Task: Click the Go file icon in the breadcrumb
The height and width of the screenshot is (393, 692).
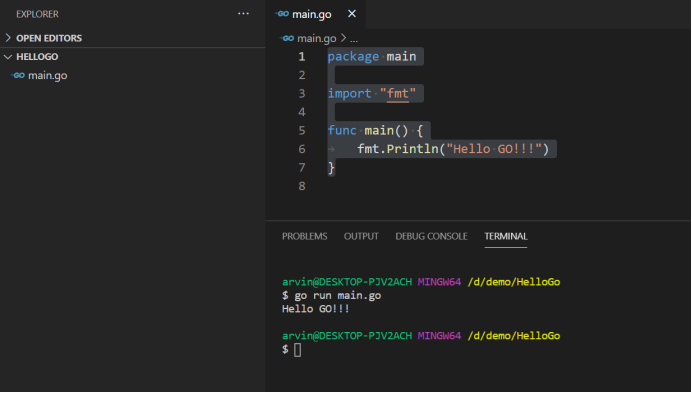Action: pyautogui.click(x=287, y=38)
